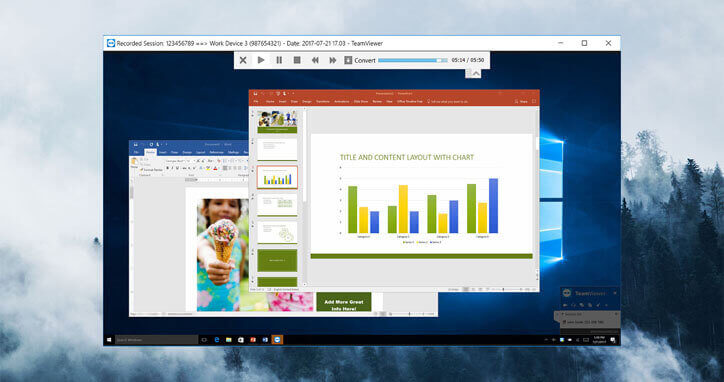Click the Convert button
Screen dimensions: 724x382
(x=360, y=60)
